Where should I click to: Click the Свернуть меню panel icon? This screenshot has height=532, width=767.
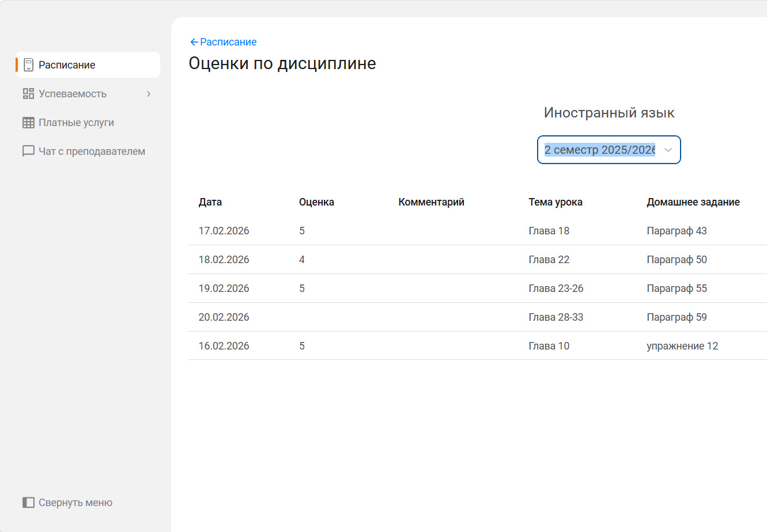point(28,503)
